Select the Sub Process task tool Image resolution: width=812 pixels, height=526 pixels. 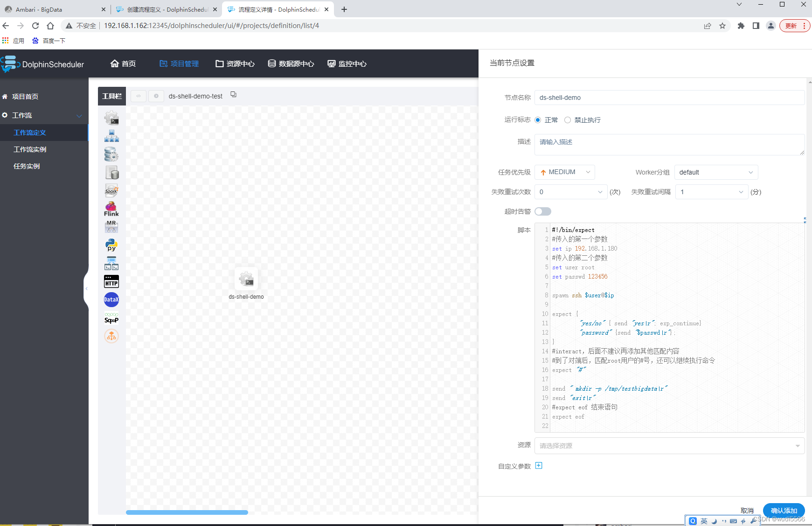pyautogui.click(x=111, y=136)
